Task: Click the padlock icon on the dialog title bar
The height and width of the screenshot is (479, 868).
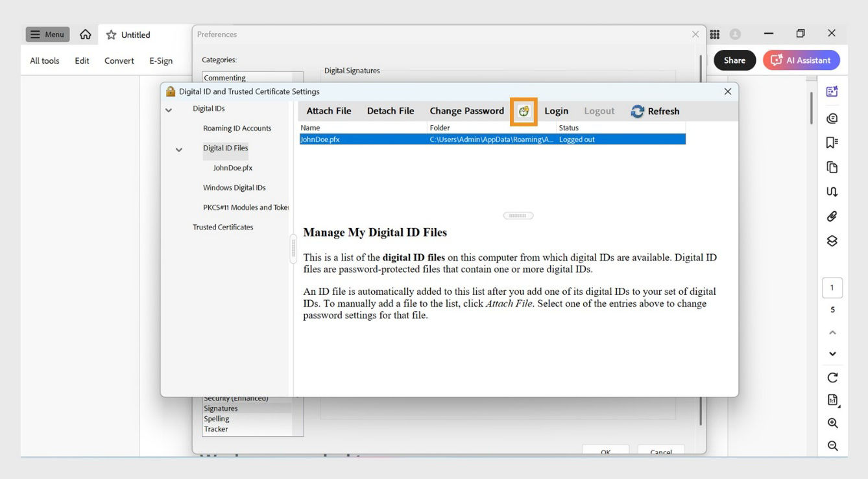Action: coord(170,91)
